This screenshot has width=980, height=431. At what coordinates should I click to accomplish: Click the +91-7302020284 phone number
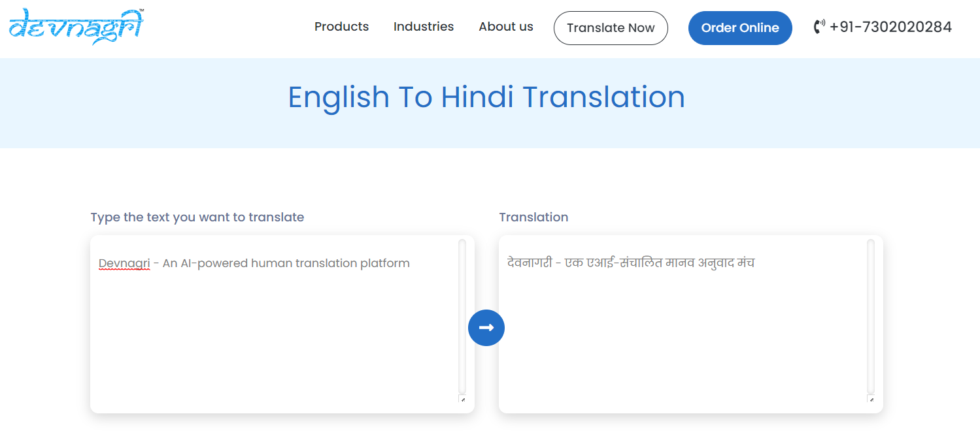click(890, 27)
